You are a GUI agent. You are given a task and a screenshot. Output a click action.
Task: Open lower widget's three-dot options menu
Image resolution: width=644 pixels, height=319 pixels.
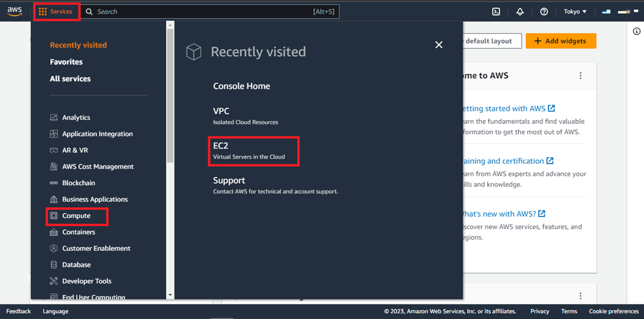tap(580, 295)
